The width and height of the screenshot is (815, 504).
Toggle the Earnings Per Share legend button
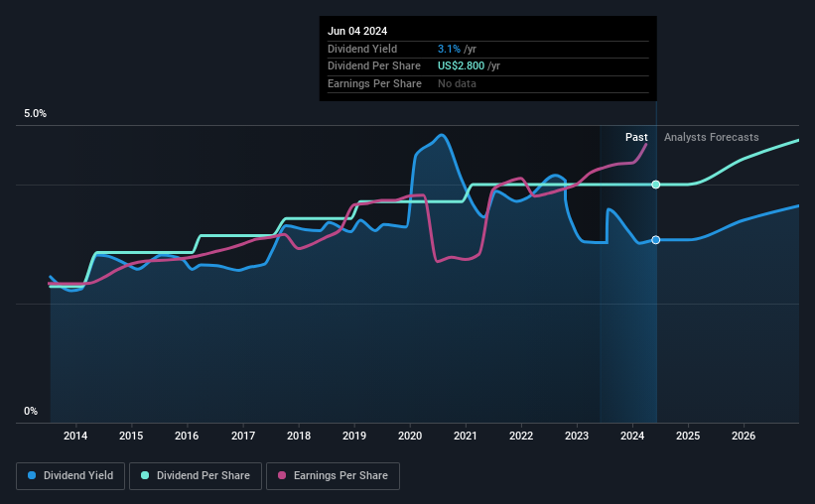pyautogui.click(x=333, y=476)
